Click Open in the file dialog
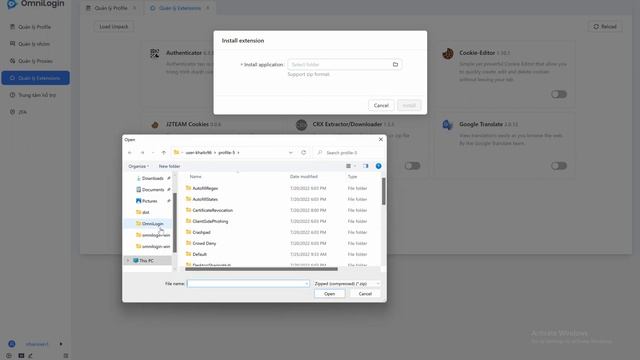The height and width of the screenshot is (360, 640). coord(329,294)
